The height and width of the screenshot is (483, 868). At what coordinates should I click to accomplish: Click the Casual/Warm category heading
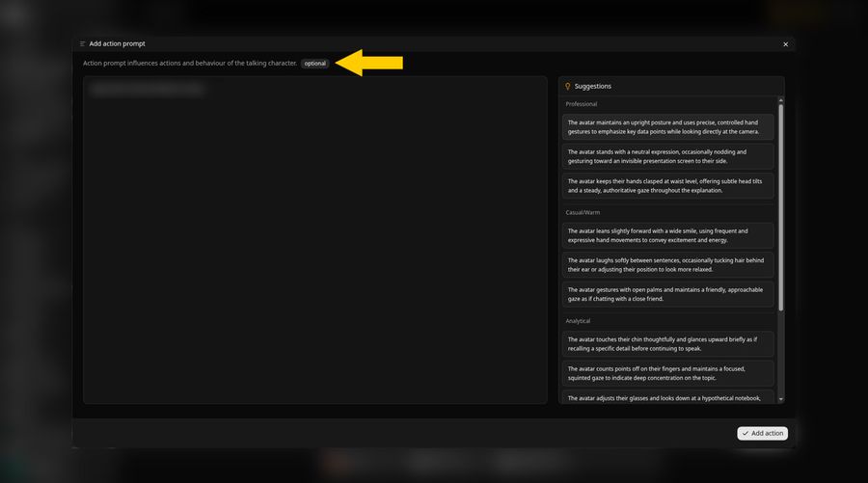[x=583, y=212]
